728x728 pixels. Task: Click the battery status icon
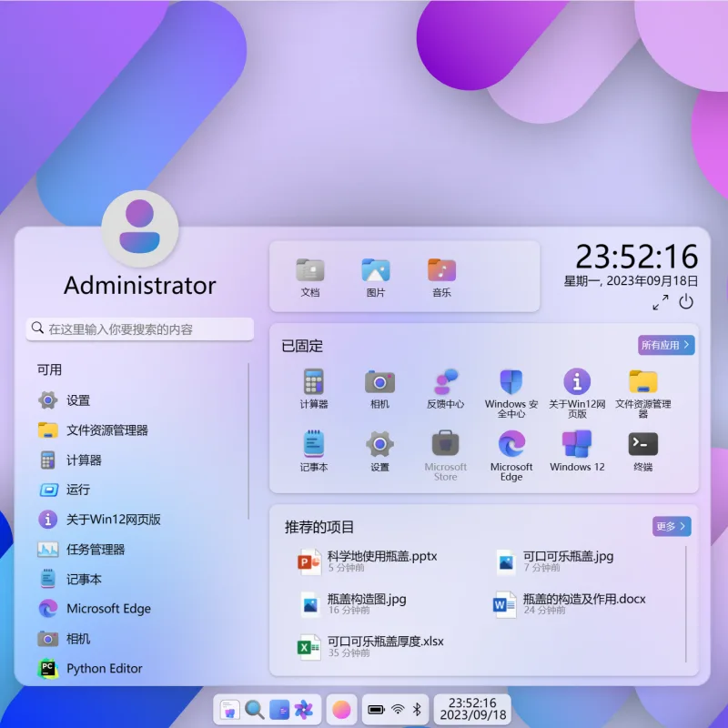376,710
